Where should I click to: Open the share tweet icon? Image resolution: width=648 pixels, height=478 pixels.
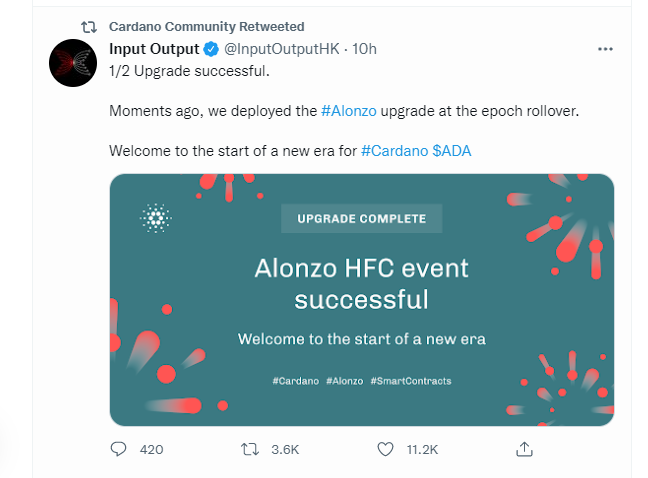click(524, 449)
